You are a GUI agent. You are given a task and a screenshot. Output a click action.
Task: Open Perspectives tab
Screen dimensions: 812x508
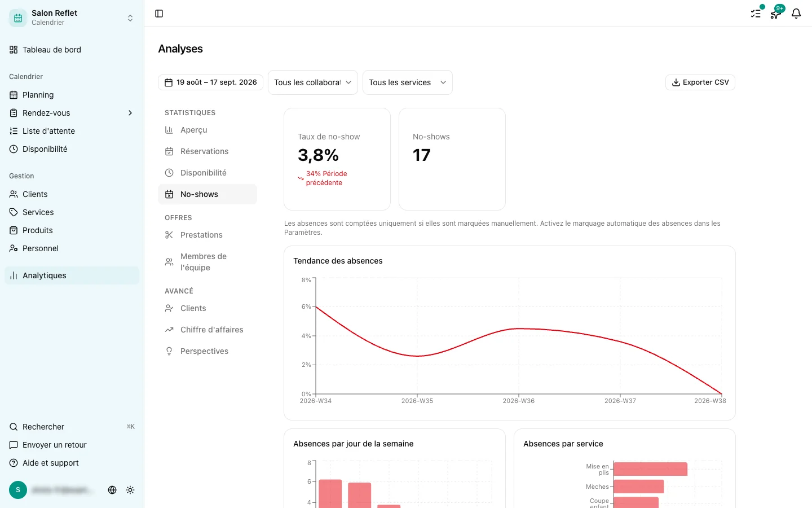pos(208,351)
